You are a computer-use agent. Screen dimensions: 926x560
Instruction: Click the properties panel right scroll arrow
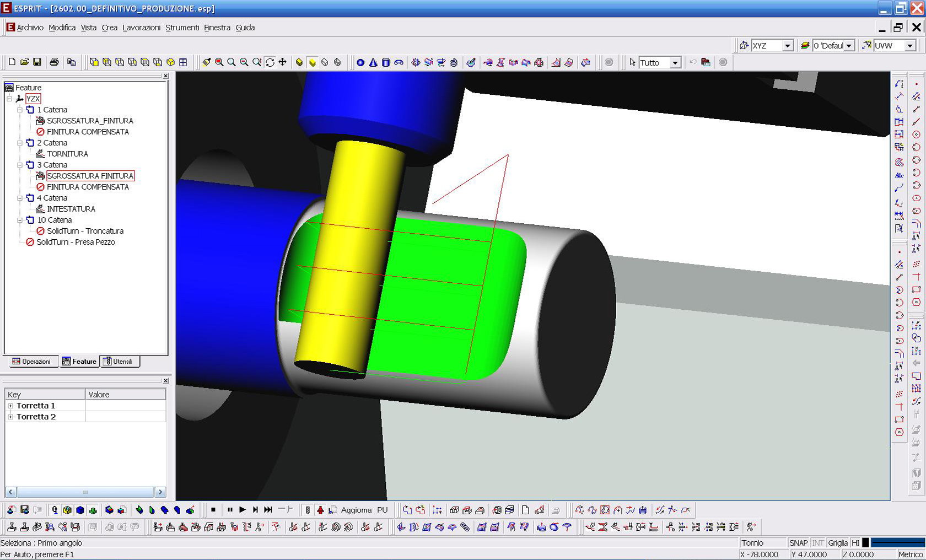coord(160,492)
